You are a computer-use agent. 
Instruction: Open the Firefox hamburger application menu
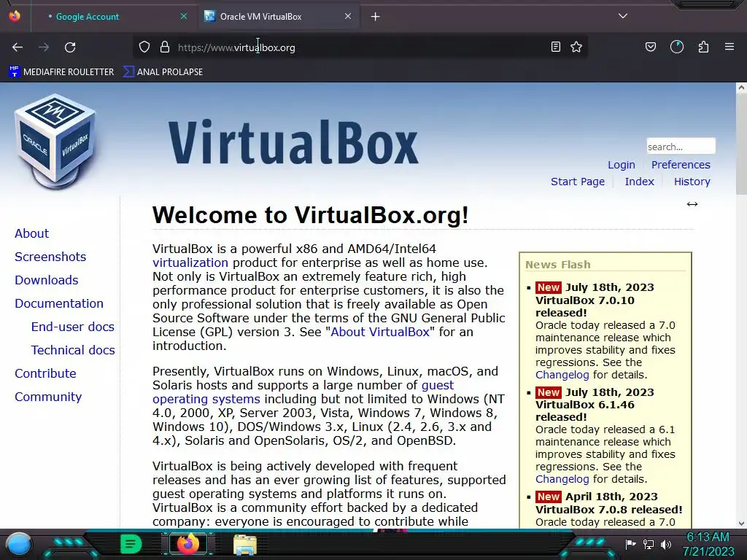click(x=729, y=47)
